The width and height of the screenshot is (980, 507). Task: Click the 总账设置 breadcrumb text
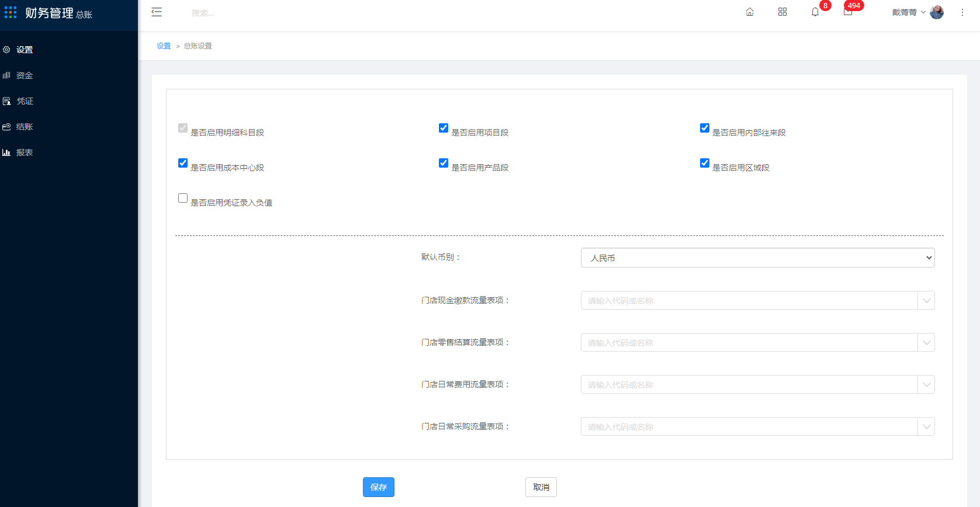click(198, 46)
